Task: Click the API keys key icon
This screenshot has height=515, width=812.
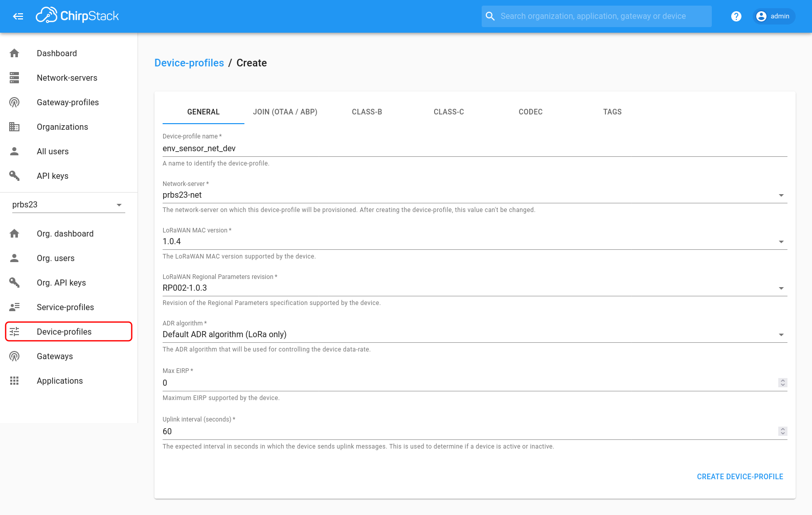Action: (x=14, y=176)
